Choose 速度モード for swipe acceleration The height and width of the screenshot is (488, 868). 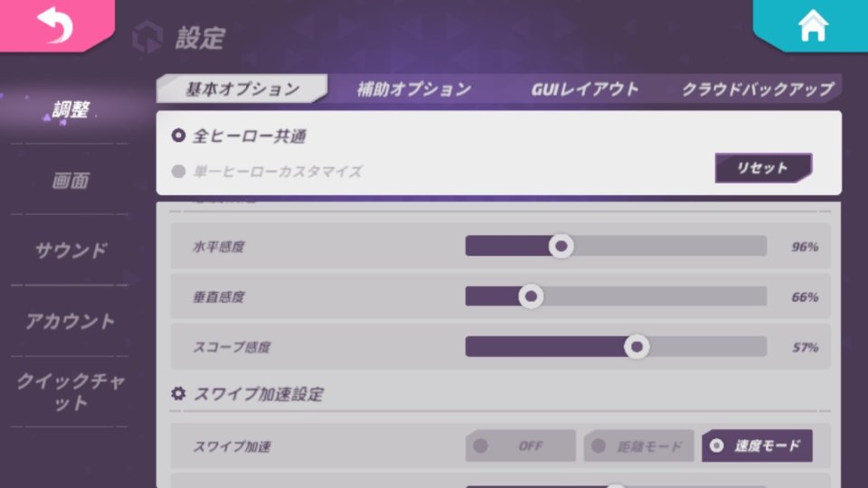pyautogui.click(x=758, y=446)
